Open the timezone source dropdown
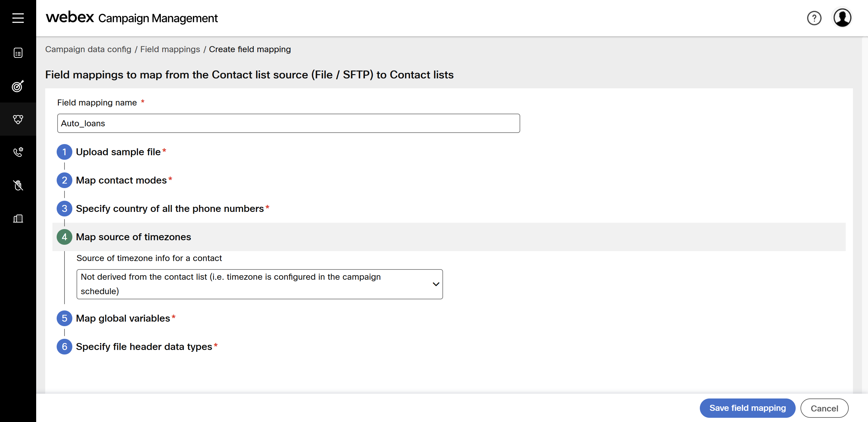 [x=259, y=284]
